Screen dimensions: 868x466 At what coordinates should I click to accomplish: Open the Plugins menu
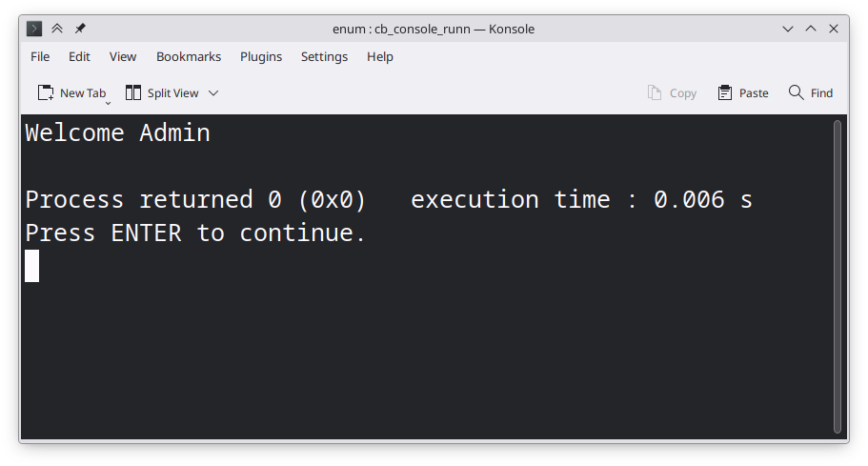[261, 56]
